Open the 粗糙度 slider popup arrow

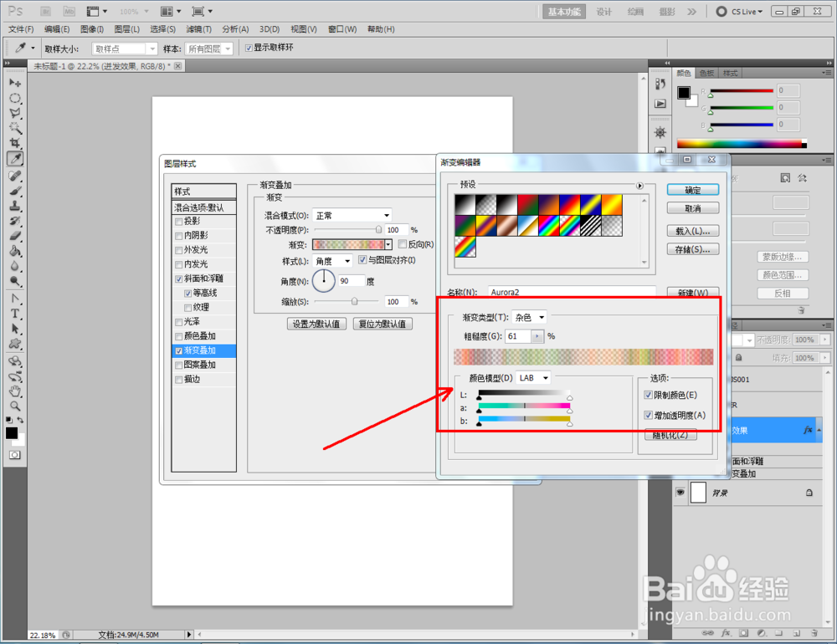point(537,336)
